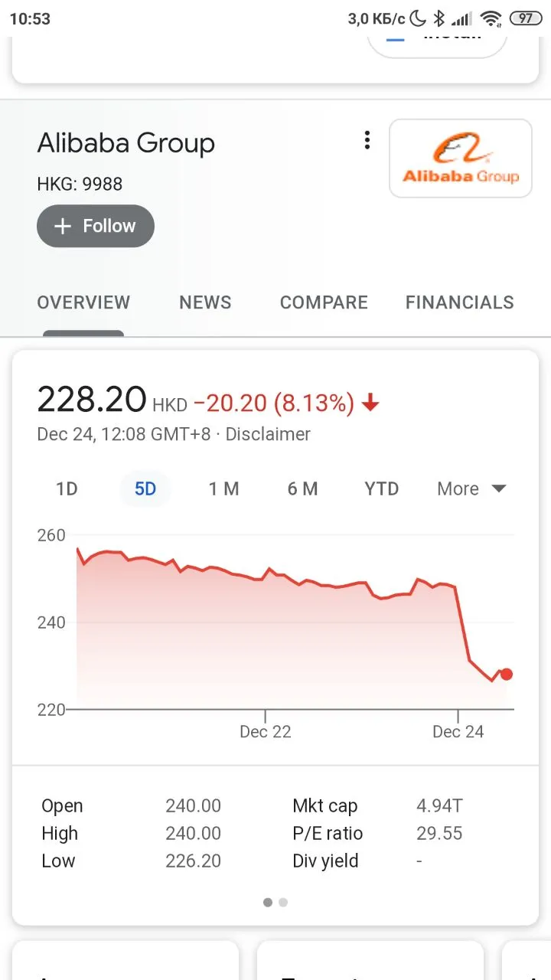Tap the cellular signal bars icon
This screenshot has width=551, height=980.
pyautogui.click(x=461, y=19)
